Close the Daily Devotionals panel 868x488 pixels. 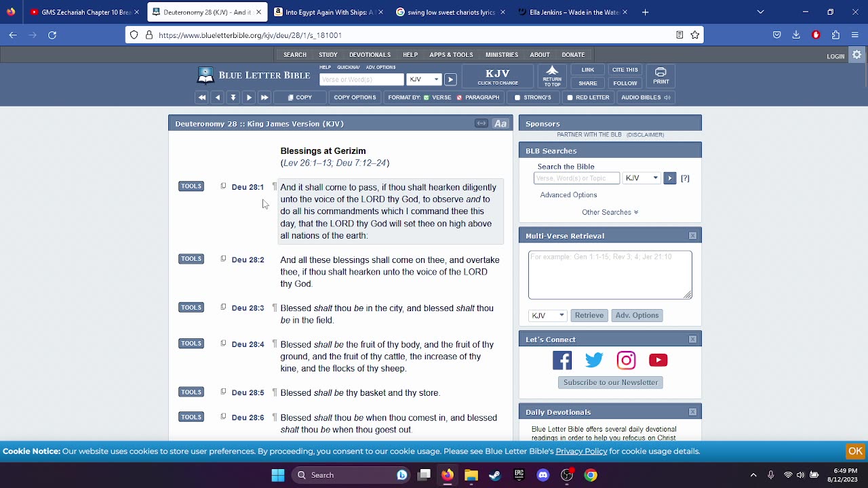[692, 412]
